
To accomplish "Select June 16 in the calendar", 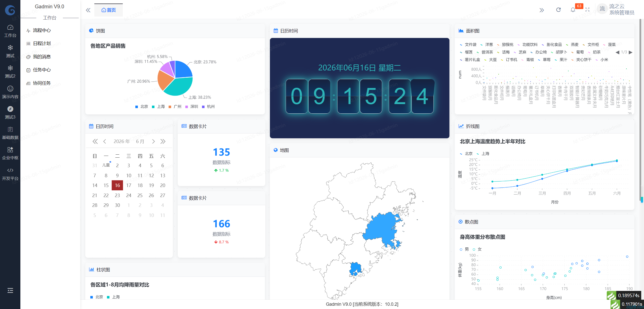I will pyautogui.click(x=117, y=185).
